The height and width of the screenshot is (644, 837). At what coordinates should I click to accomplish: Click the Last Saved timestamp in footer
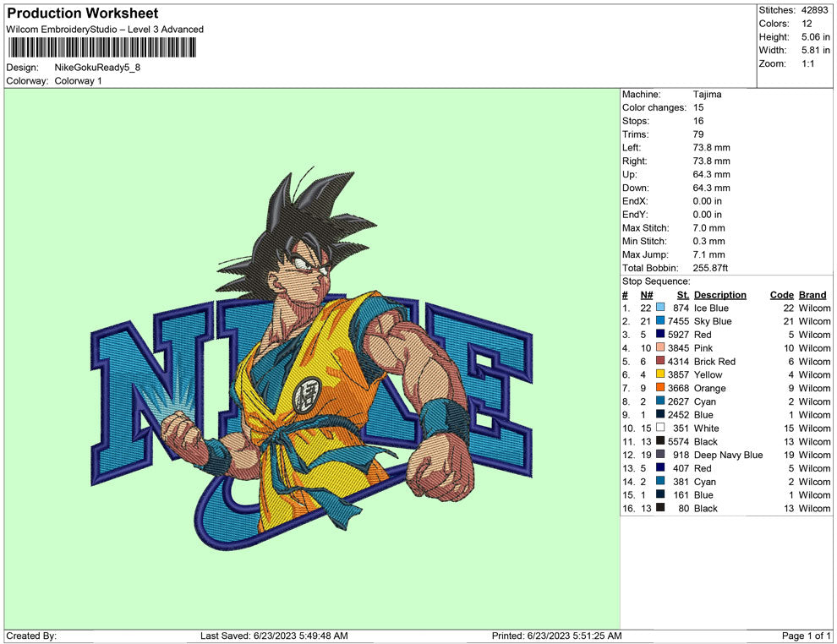(274, 636)
